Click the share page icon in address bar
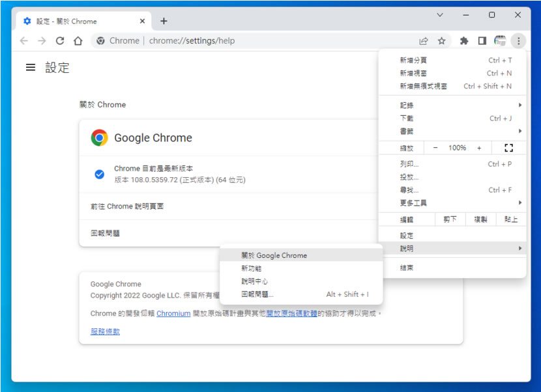 [x=423, y=41]
